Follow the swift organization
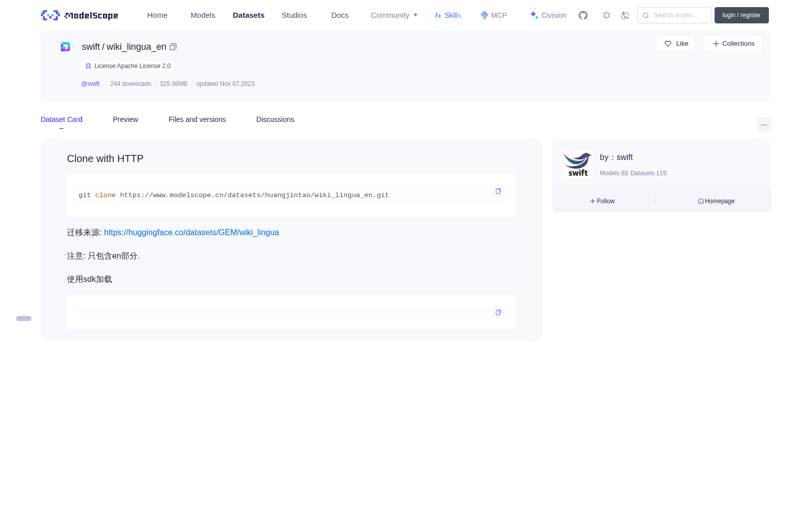812x508 pixels. (602, 201)
